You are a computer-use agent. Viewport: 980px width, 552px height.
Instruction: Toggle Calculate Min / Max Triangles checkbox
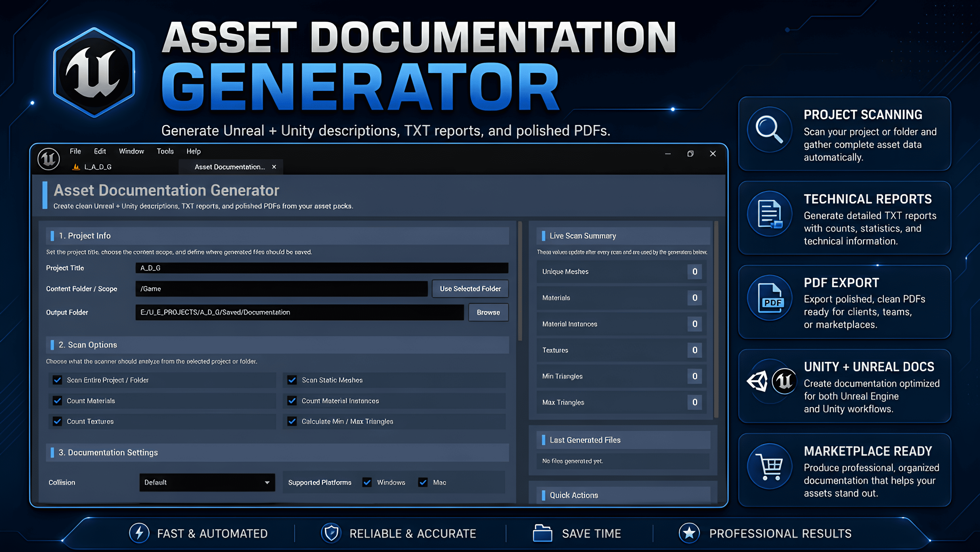292,421
